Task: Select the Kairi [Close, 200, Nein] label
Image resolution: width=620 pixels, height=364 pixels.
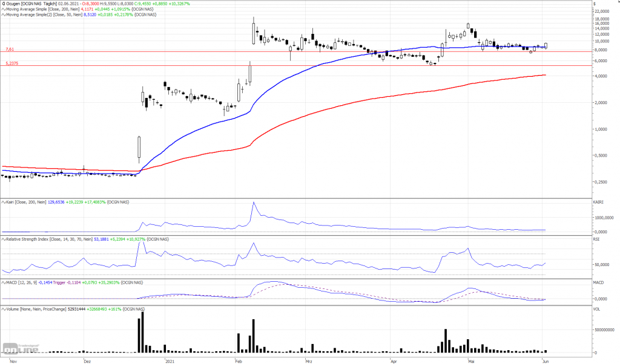Action: pos(26,202)
